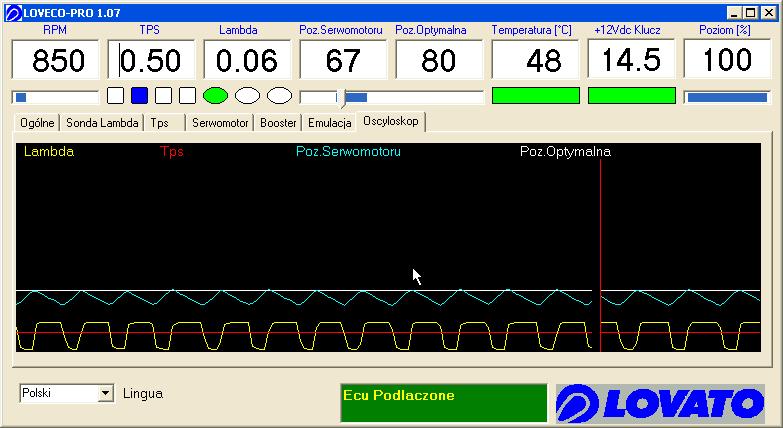Click the last white Lambda indicator oval
Image resolution: width=783 pixels, height=428 pixels.
coord(279,95)
